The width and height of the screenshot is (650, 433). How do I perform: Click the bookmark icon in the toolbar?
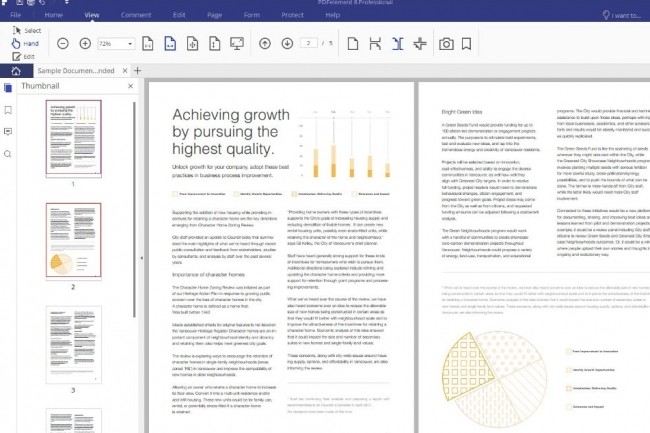point(466,44)
